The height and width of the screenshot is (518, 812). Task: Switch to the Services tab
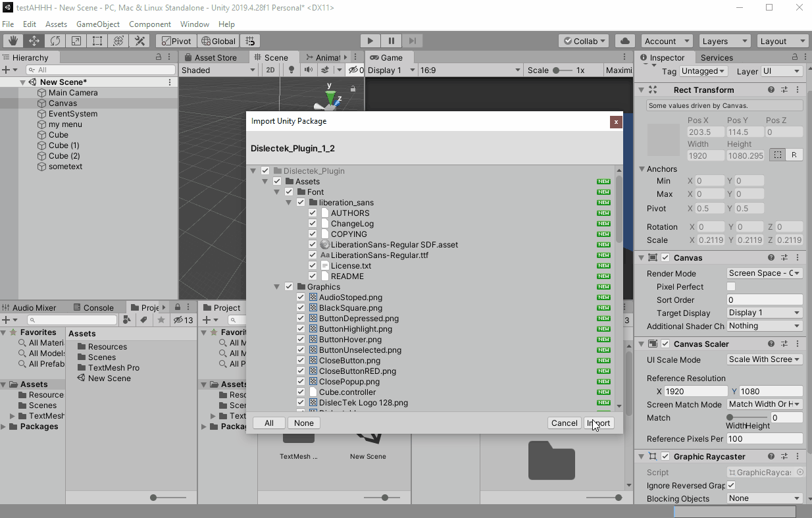click(717, 57)
